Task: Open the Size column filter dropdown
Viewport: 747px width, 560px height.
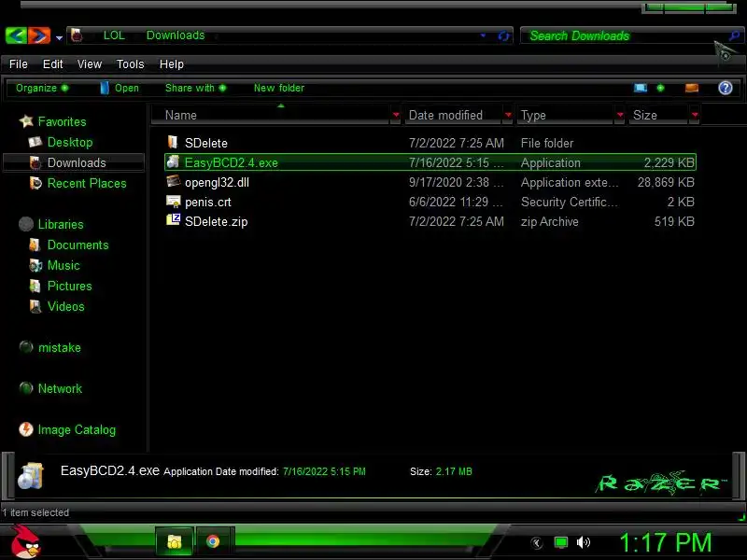Action: tap(695, 115)
